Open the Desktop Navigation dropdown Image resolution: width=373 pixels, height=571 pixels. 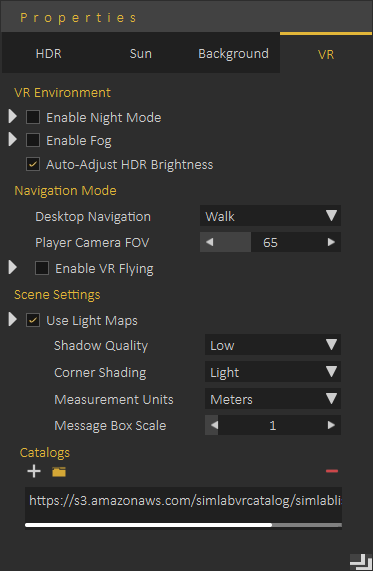270,216
